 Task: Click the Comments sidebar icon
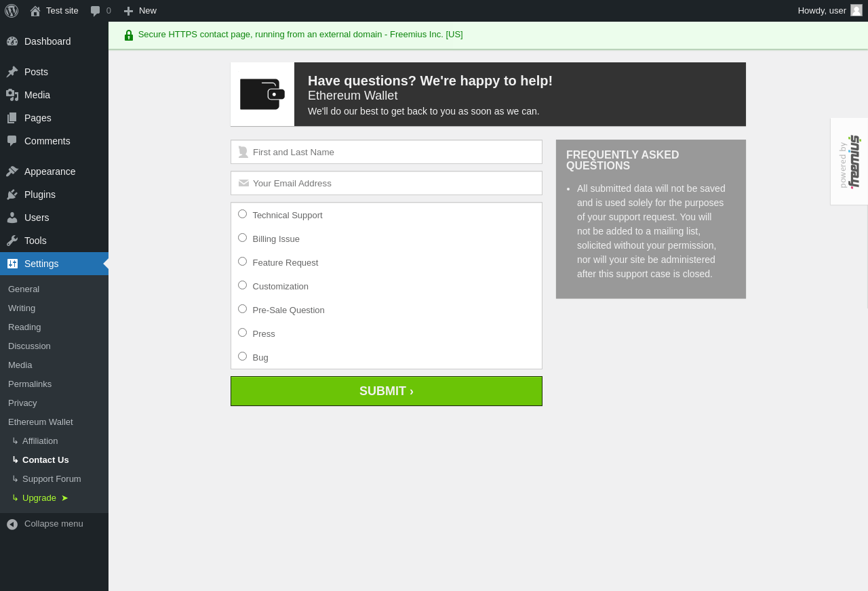[x=12, y=141]
